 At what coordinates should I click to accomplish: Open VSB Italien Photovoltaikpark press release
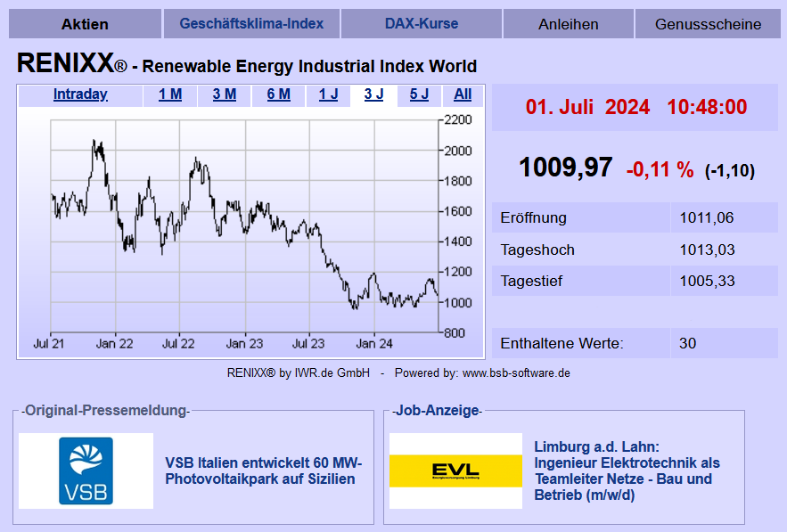[264, 471]
